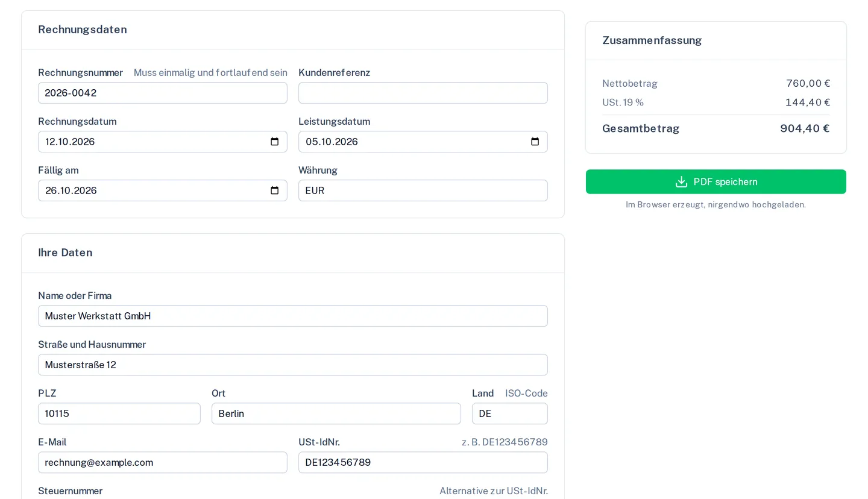Screen dimensions: 868x499
Task: Open the Leistungsdatum calendar picker icon
Action: pyautogui.click(x=535, y=142)
